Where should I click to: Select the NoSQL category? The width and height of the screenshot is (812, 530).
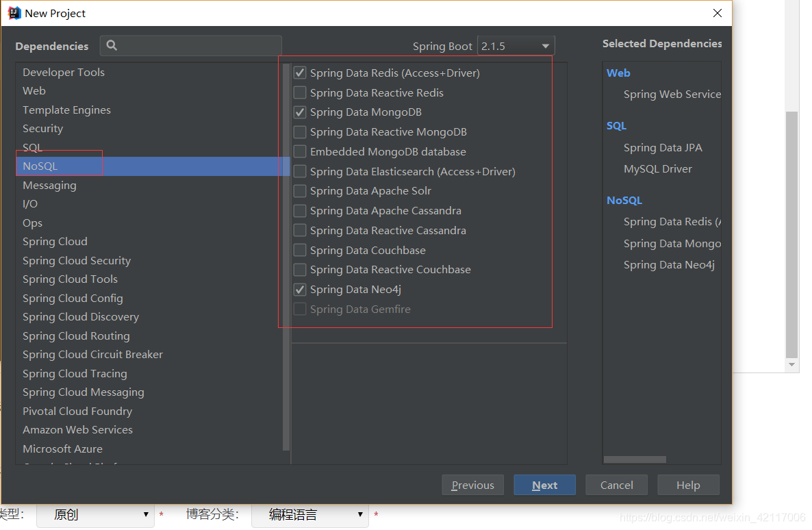click(152, 166)
